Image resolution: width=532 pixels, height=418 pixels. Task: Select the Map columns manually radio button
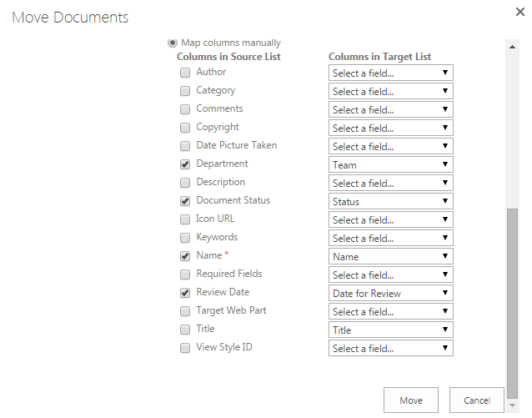173,43
